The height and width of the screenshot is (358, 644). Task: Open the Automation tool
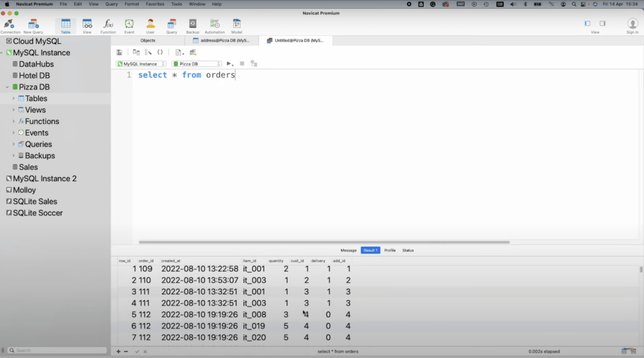point(214,25)
